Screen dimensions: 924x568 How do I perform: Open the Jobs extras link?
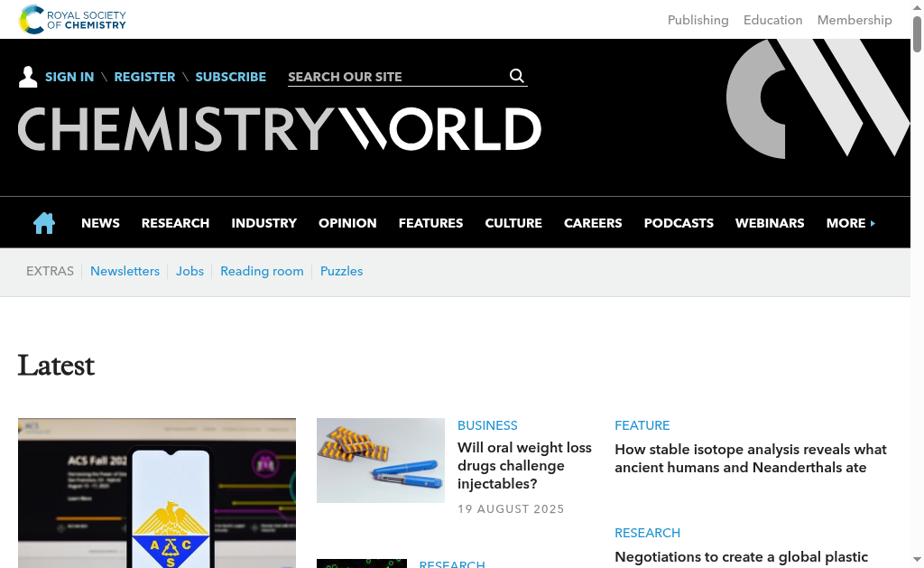(189, 271)
